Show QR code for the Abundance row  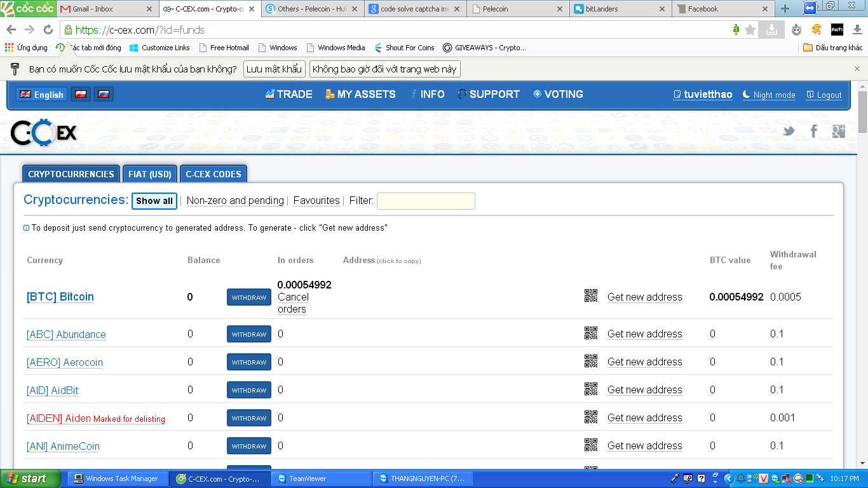[591, 333]
